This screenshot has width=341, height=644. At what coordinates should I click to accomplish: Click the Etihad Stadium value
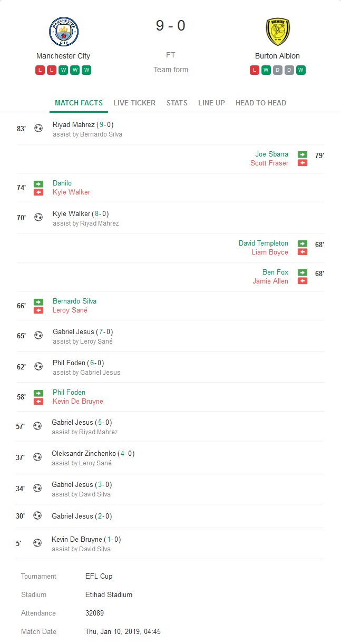point(109,594)
